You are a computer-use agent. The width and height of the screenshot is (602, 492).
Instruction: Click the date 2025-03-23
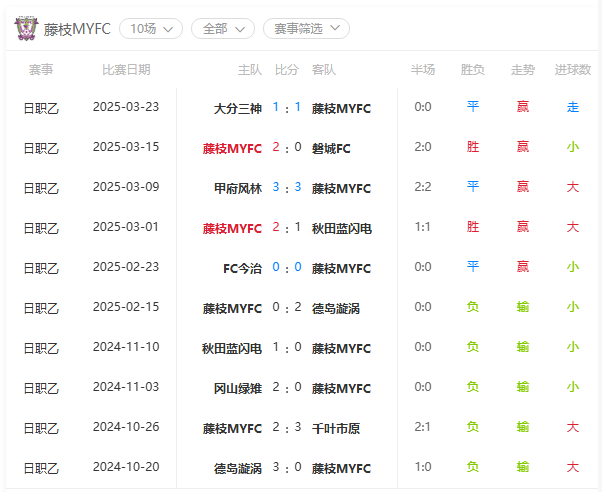[x=126, y=107]
